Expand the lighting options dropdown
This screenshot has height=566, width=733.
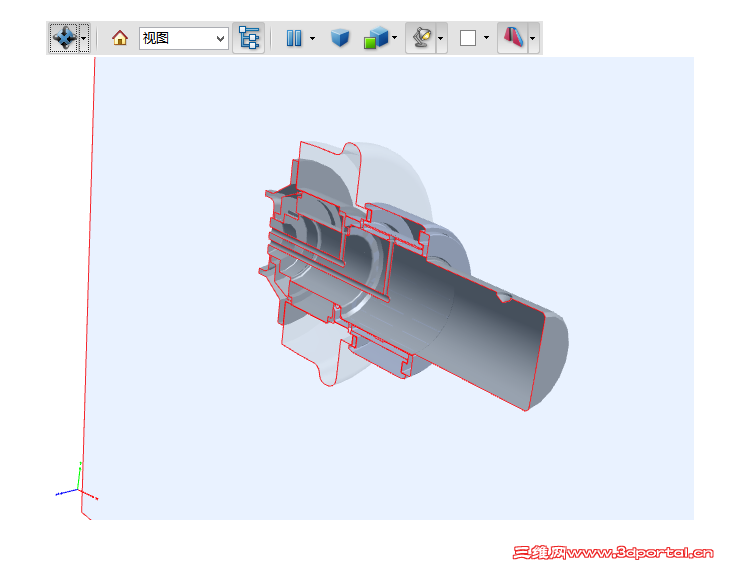[x=440, y=38]
